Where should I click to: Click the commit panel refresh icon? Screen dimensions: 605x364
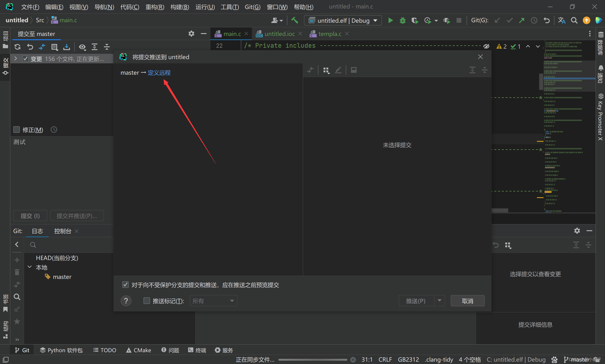point(17,47)
